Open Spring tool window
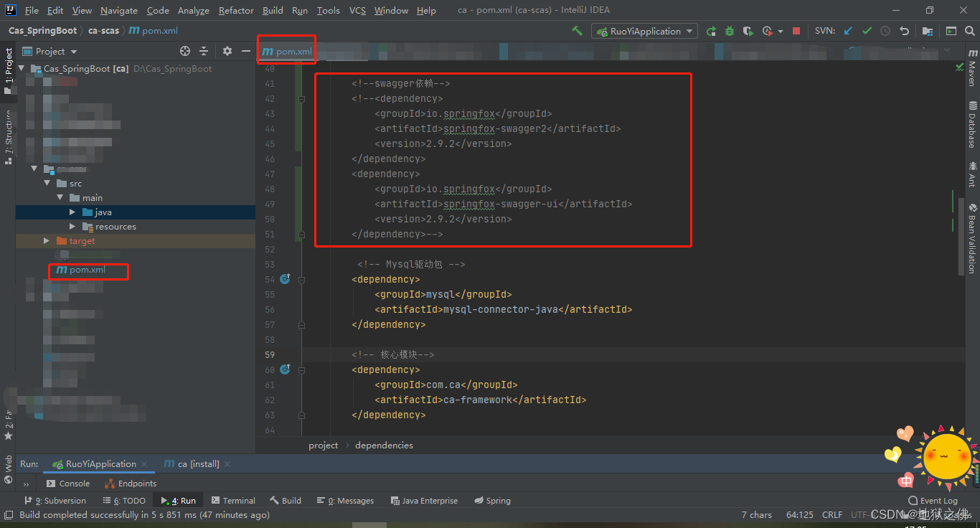The height and width of the screenshot is (528, 980). (492, 501)
